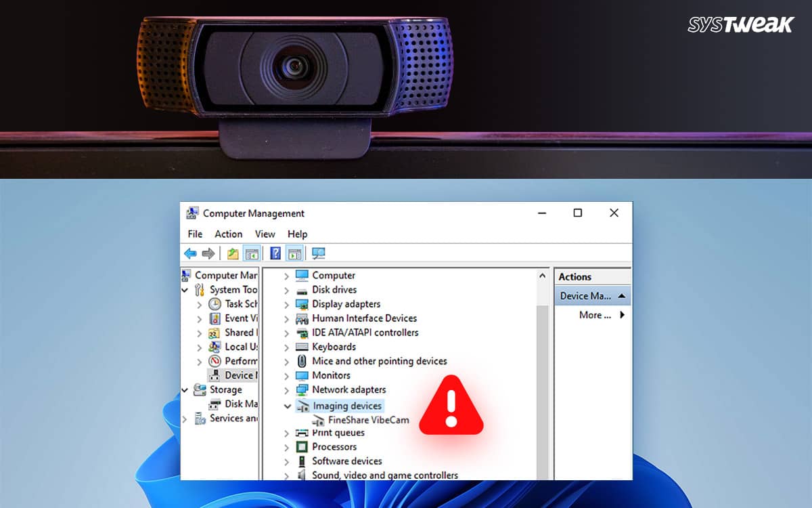Click the device list scrollbar up arrow

coord(543,275)
